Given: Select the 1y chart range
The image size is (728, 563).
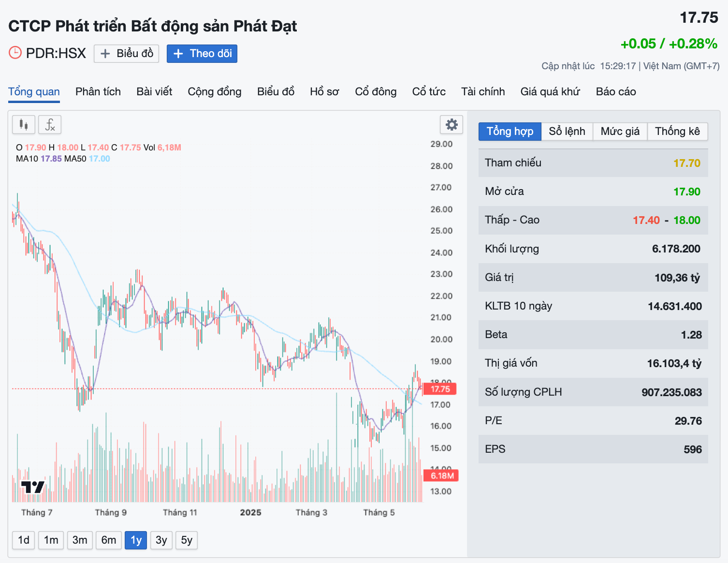Looking at the screenshot, I should pyautogui.click(x=136, y=540).
